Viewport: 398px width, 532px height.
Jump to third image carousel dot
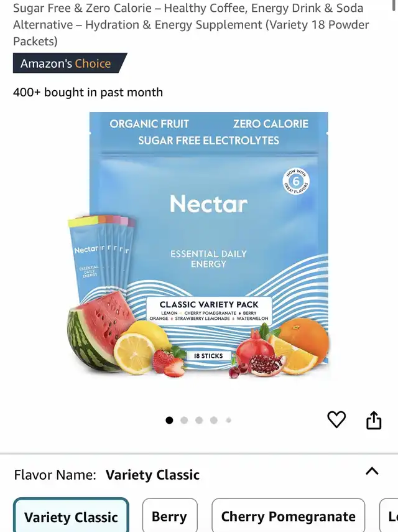click(x=199, y=421)
